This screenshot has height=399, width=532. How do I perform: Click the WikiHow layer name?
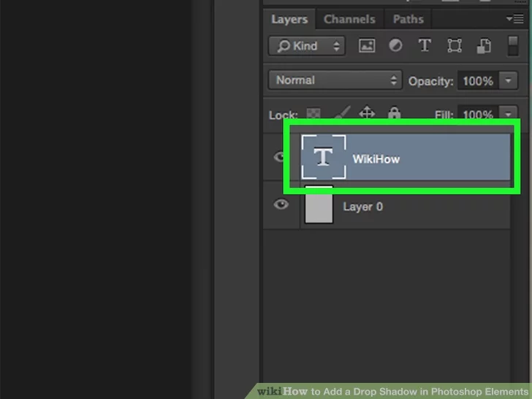click(376, 159)
